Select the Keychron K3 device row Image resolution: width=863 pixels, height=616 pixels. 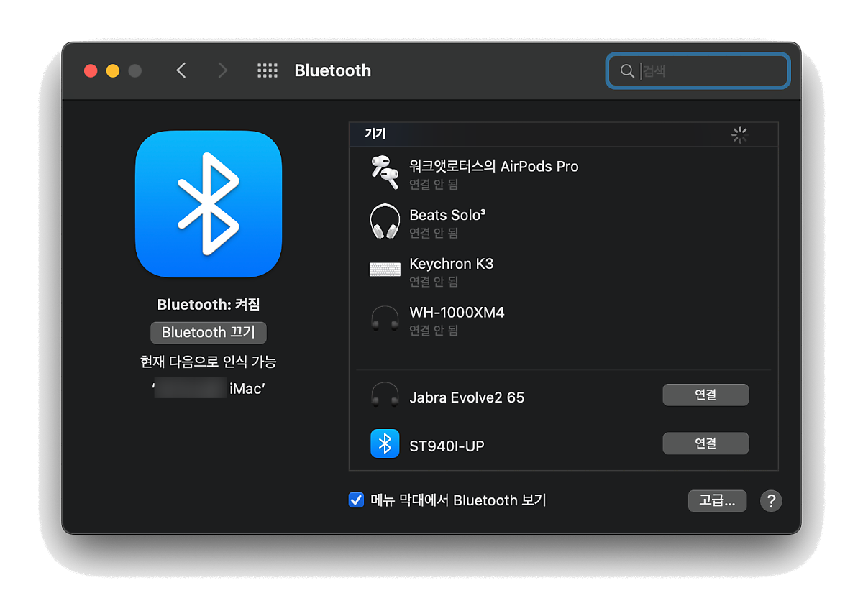tap(563, 270)
